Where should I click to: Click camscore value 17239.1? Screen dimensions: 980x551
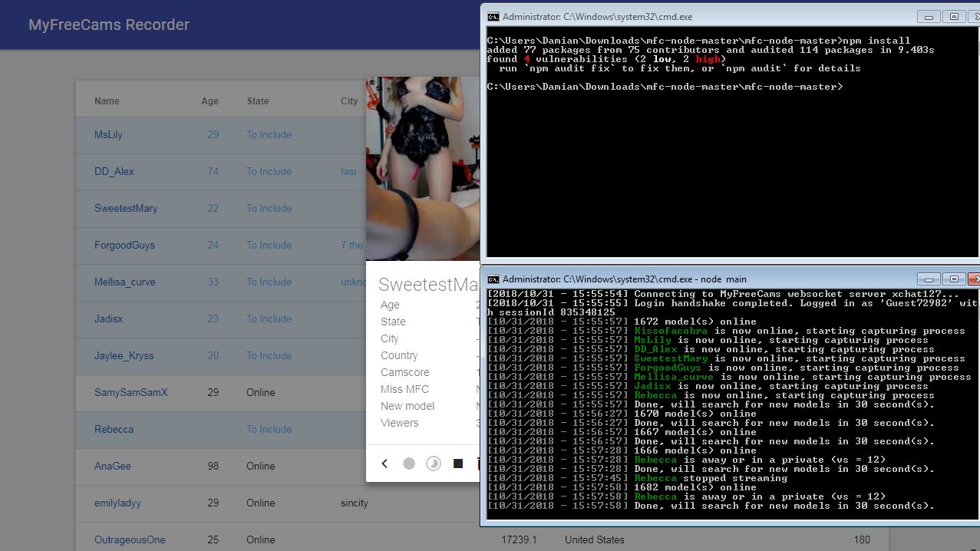(x=519, y=539)
